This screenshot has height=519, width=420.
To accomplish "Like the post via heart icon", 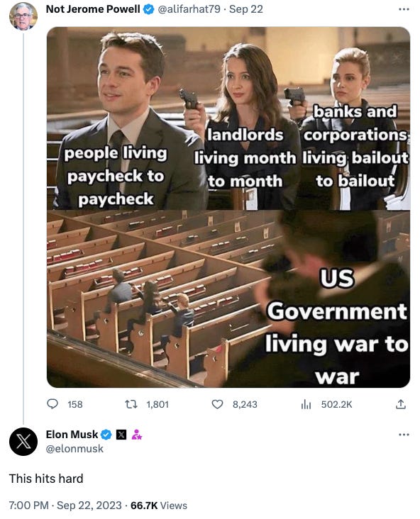I will pyautogui.click(x=217, y=404).
